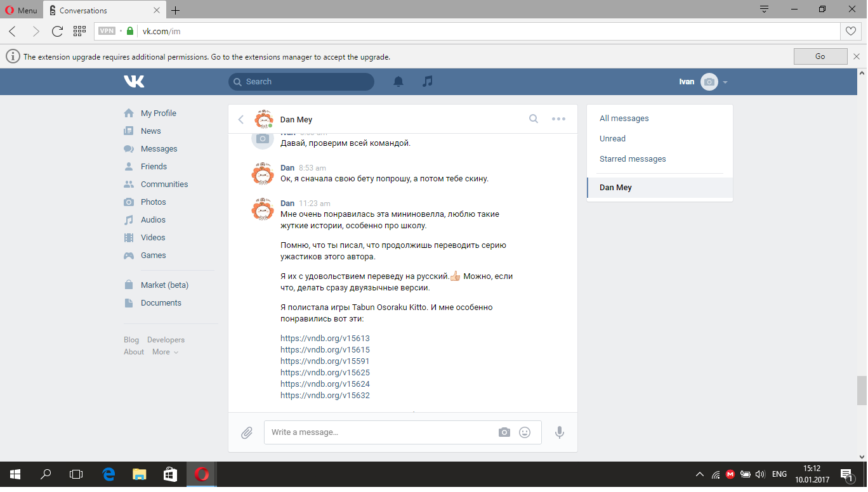Open link https://vndb.org/v15632
This screenshot has height=492, width=868.
coord(325,396)
